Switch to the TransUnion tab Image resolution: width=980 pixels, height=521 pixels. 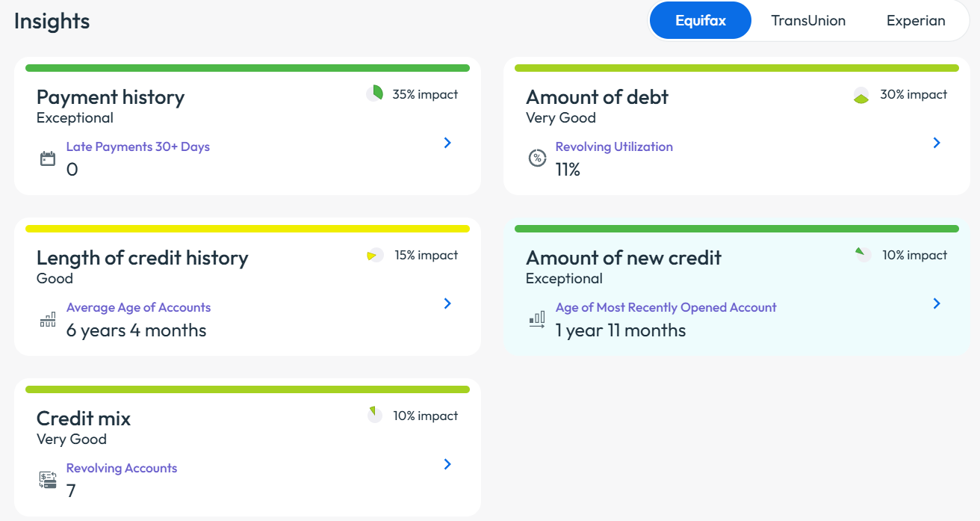pos(808,20)
